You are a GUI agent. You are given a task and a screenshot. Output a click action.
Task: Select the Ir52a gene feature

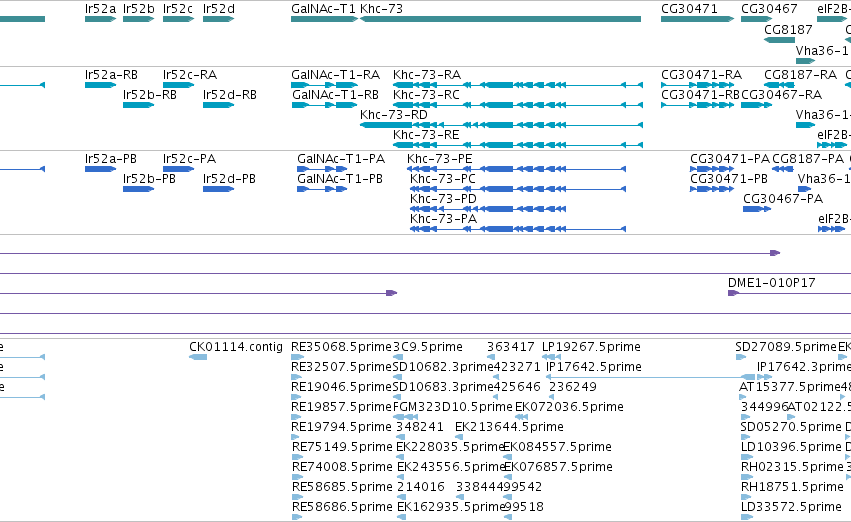click(100, 19)
